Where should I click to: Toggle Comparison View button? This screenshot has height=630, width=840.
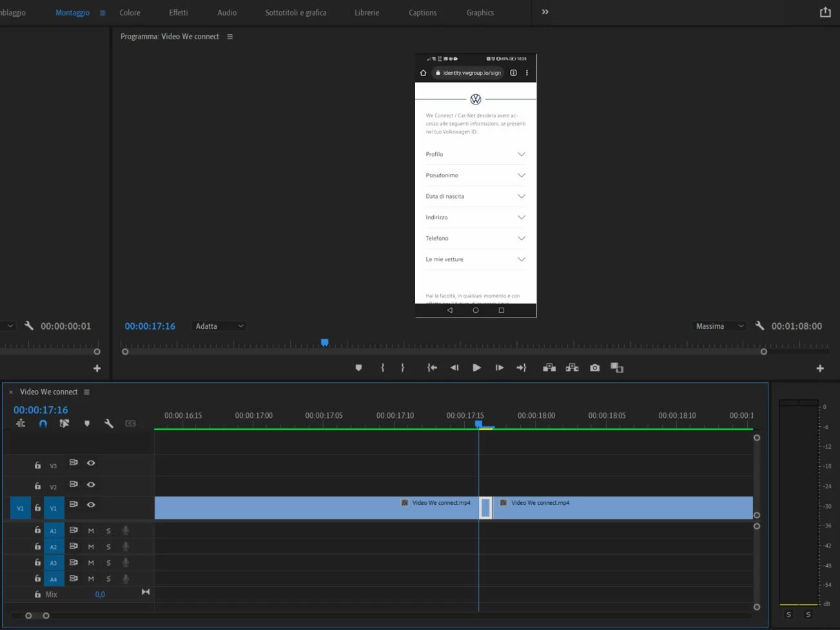[x=617, y=368]
